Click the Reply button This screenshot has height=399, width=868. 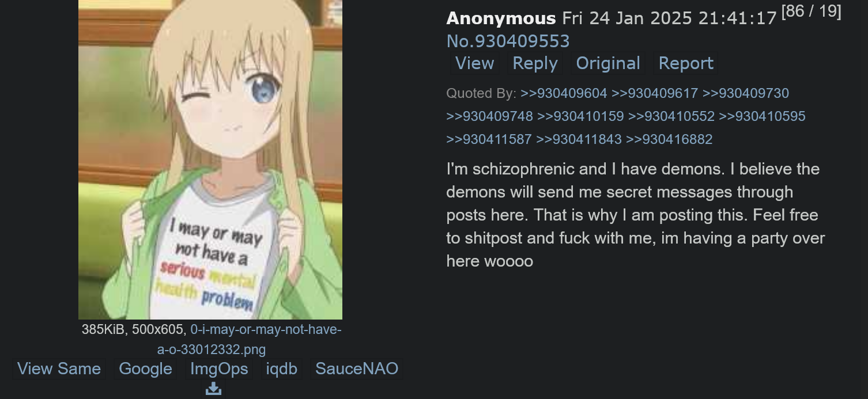[535, 63]
